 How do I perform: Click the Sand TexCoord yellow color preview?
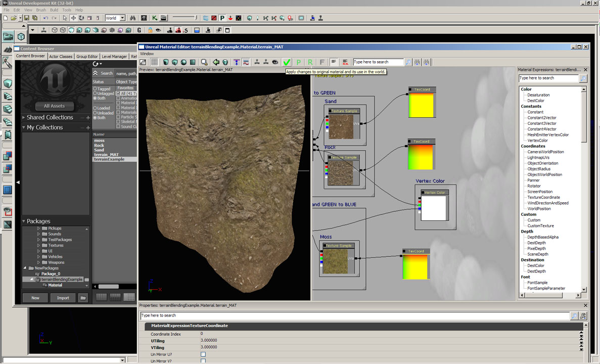click(x=422, y=105)
